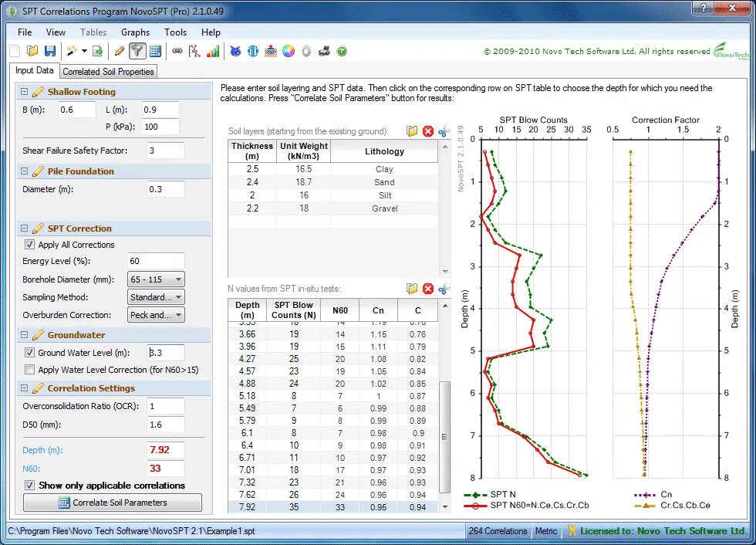Click folder icon above N values table
This screenshot has width=756, height=545.
(412, 289)
